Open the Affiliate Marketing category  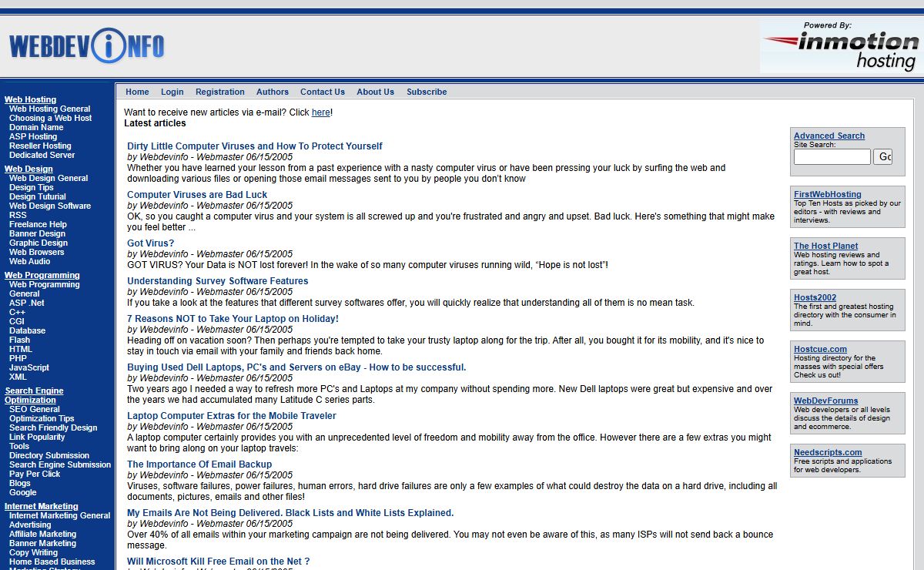coord(43,535)
